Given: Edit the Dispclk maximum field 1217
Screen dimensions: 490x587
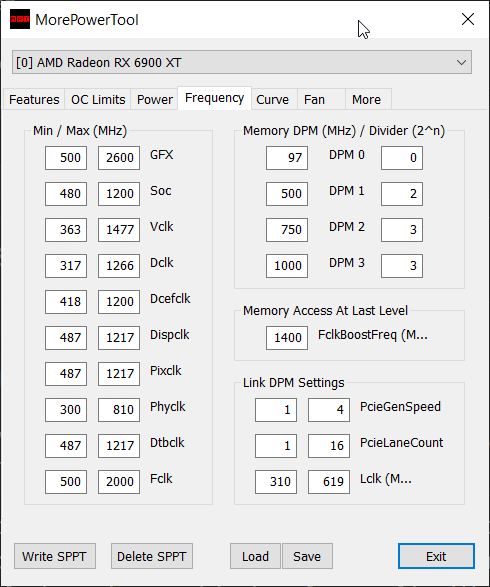Looking at the screenshot, I should pos(119,338).
